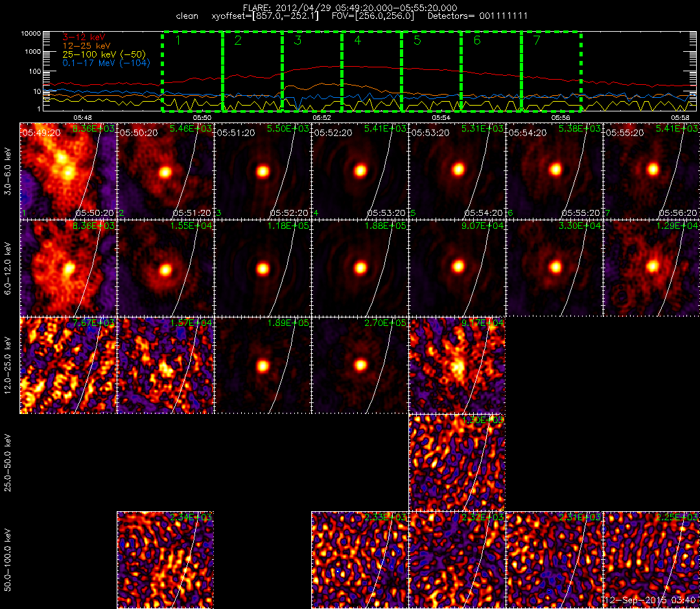Open the 3.0-6.0 keV image starting 05:53:20
The height and width of the screenshot is (609, 700).
(457, 172)
